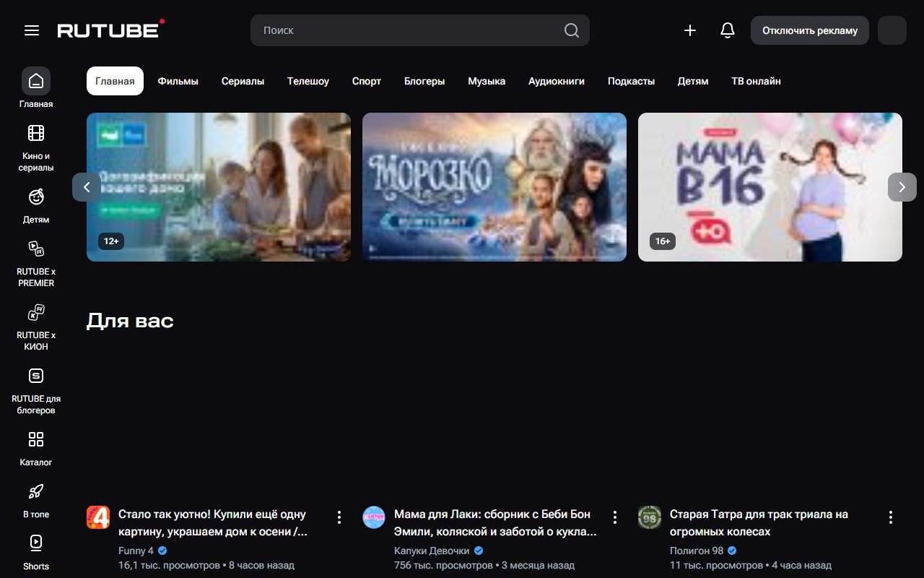This screenshot has height=578, width=924.
Task: Click Funny 4 channel avatar
Action: [98, 517]
